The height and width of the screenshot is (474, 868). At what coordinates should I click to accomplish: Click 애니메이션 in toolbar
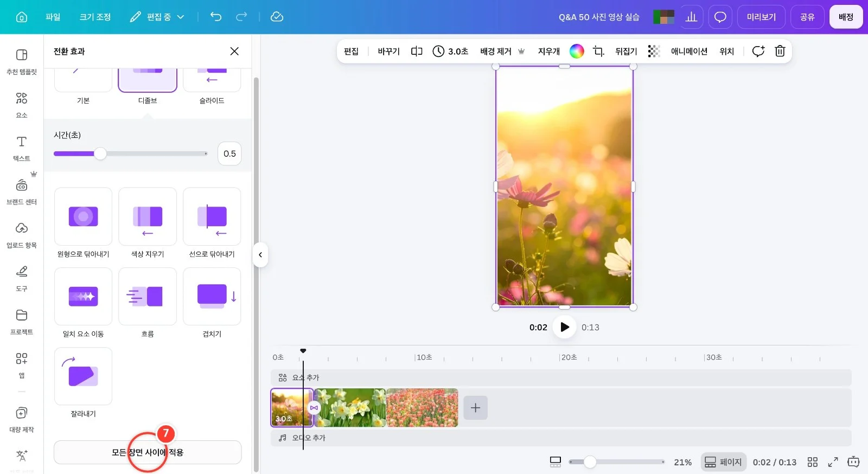point(689,51)
